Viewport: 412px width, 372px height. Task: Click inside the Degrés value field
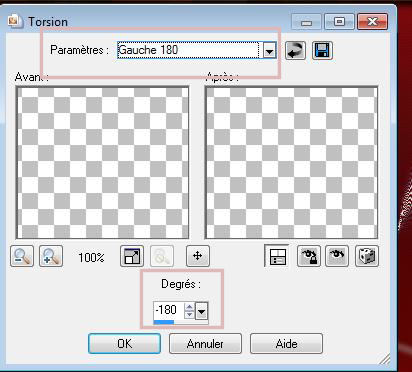tap(169, 310)
